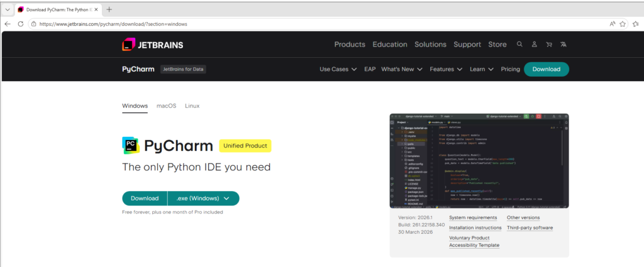Click the PyCharm IDE screenshot preview
Screen dimensions: 644x267
[x=479, y=161]
